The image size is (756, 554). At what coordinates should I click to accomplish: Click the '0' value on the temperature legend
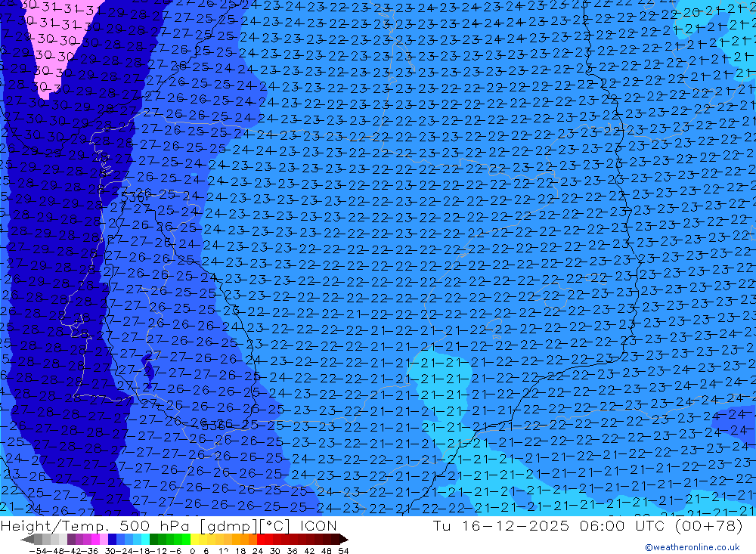pyautogui.click(x=192, y=551)
